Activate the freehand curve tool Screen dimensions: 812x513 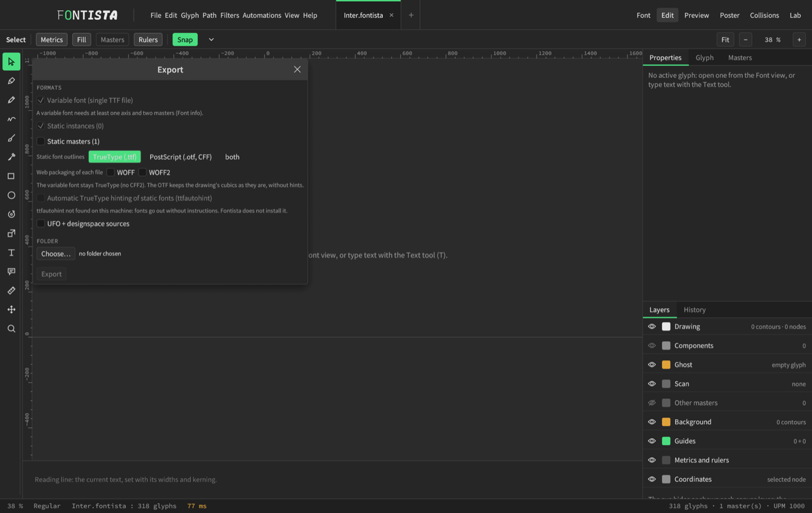coord(11,119)
